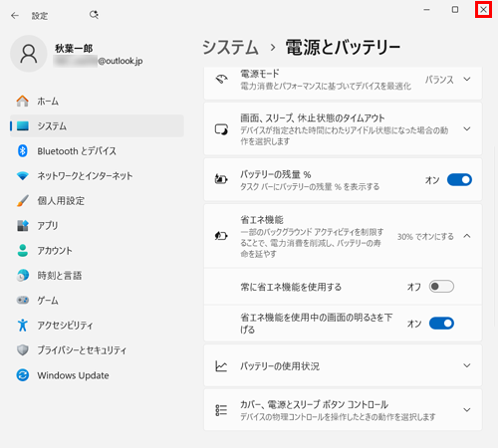Click the 個人用設定 paintbrush icon
498x448 pixels.
[x=23, y=201]
